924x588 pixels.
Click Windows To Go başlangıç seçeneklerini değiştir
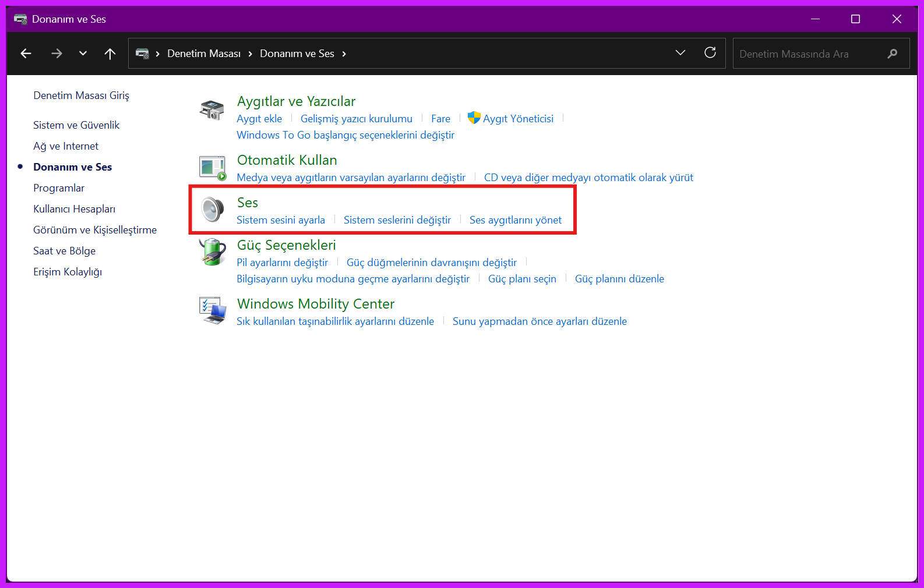click(345, 135)
